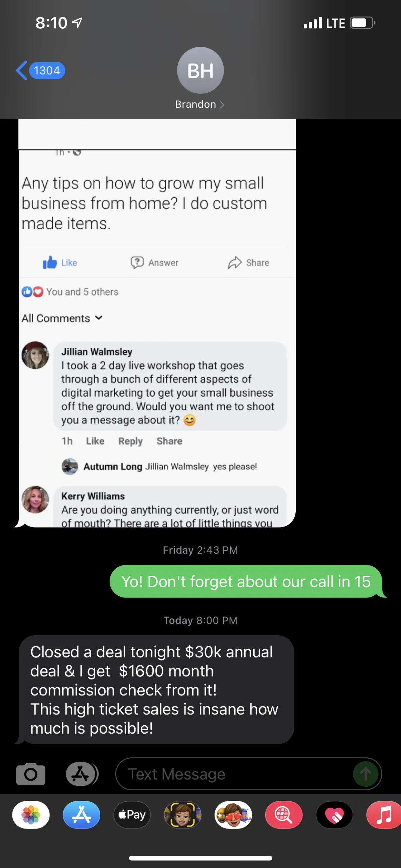Open Digital Touch heart icon
This screenshot has width=401, height=868.
point(335,815)
